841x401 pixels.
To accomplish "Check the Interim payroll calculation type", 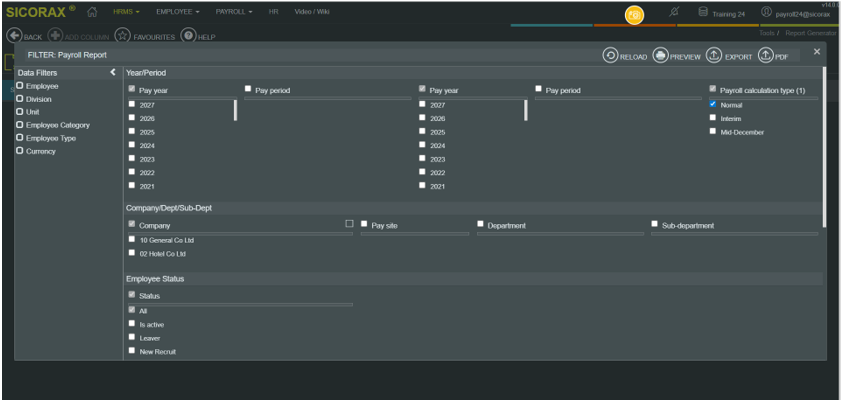I will pyautogui.click(x=713, y=117).
